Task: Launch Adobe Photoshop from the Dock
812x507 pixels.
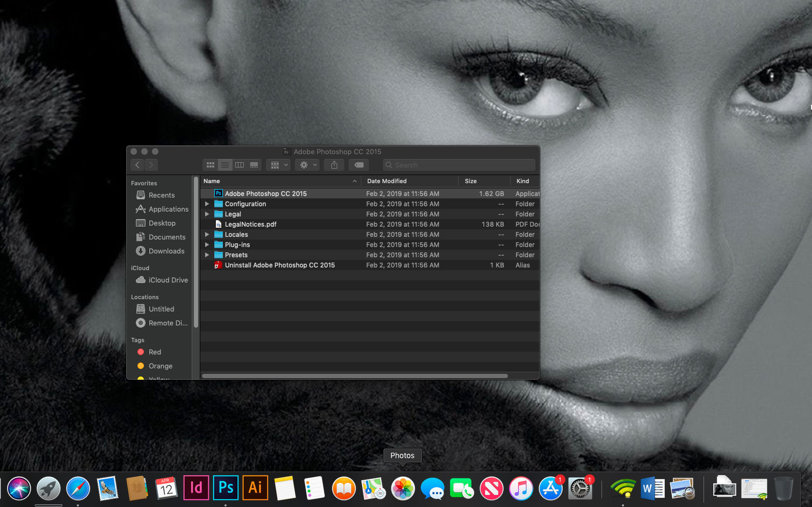Action: pos(226,488)
